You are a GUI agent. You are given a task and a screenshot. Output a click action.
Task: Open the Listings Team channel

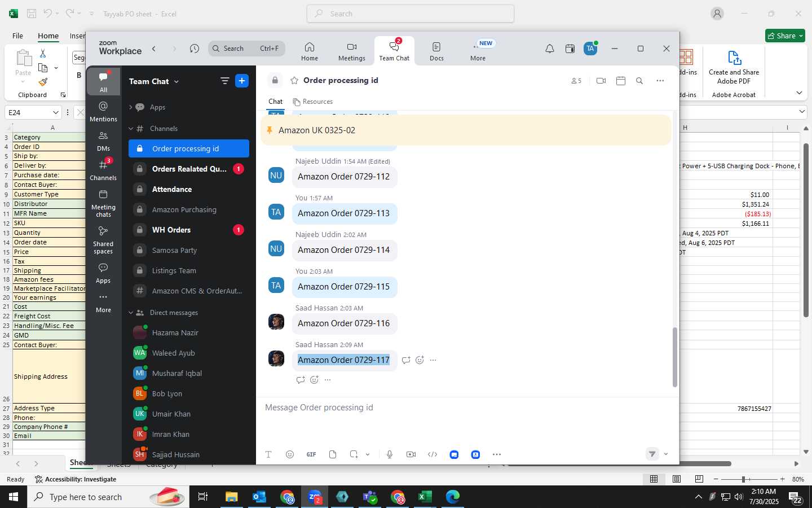click(x=189, y=270)
